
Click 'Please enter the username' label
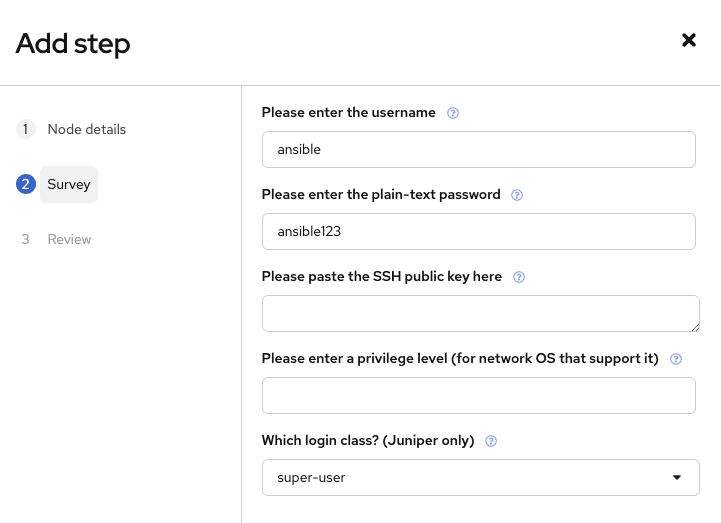coord(349,113)
